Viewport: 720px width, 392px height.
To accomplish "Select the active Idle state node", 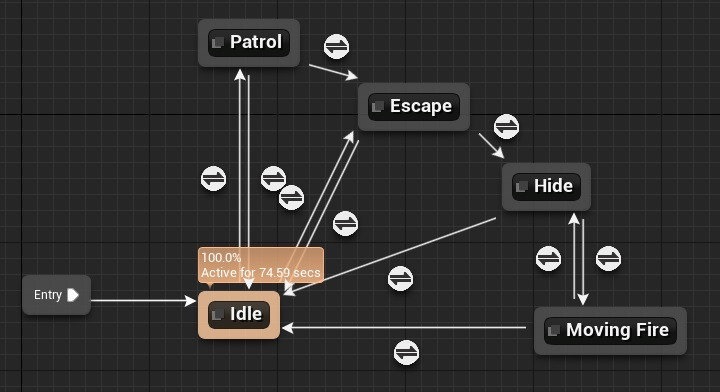I will pos(239,315).
